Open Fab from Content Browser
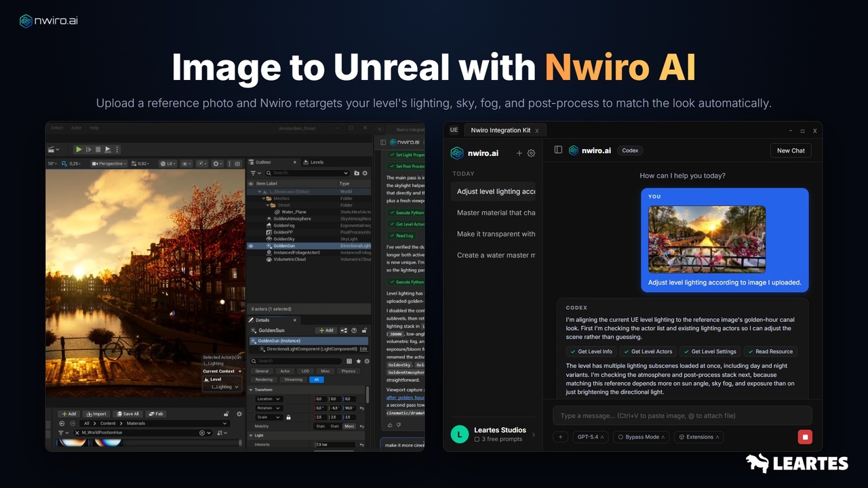The height and width of the screenshot is (488, 868). pyautogui.click(x=156, y=413)
